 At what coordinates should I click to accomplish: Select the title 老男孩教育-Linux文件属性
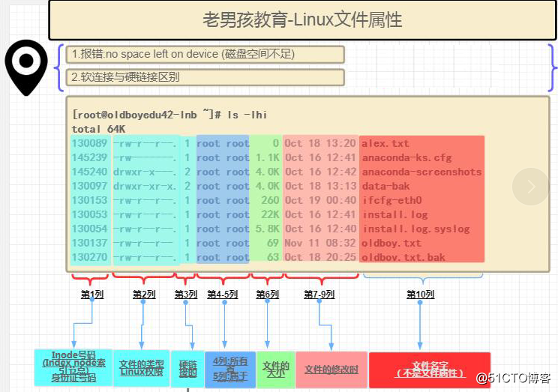pyautogui.click(x=302, y=20)
